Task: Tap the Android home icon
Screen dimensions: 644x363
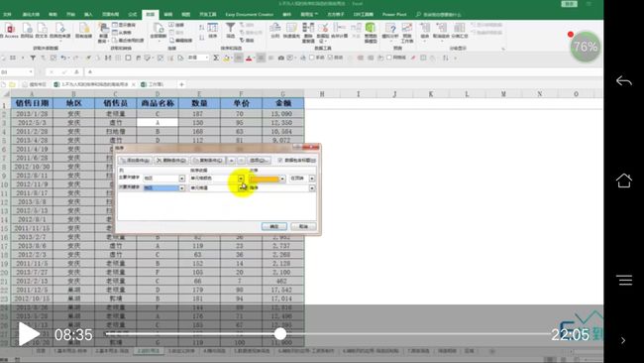Action: 624,181
